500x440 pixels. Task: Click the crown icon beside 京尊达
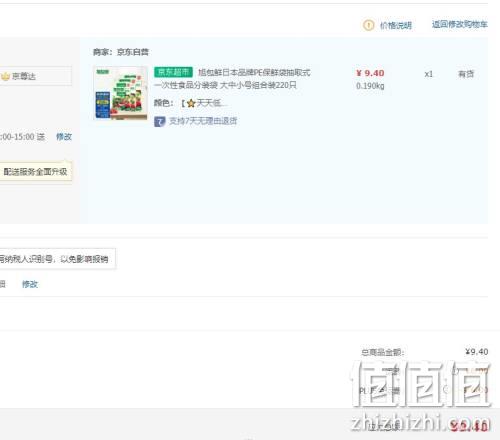5,76
